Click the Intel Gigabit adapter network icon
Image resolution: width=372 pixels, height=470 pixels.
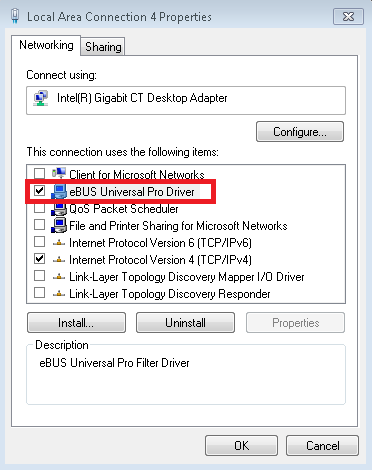click(x=41, y=98)
